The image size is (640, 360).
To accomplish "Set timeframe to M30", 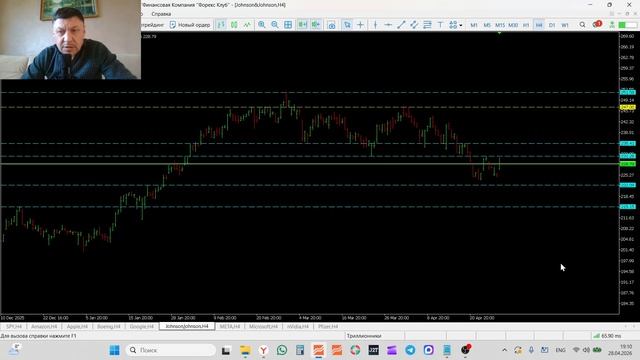I will [513, 25].
